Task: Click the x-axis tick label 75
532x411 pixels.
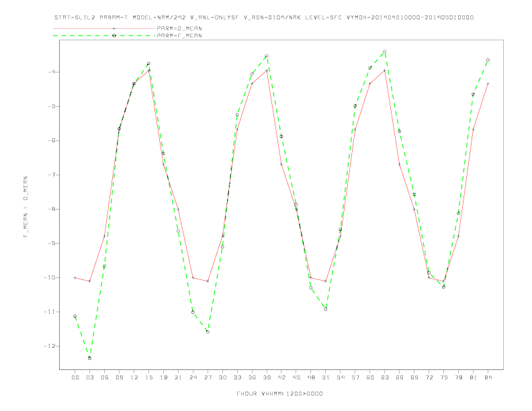Action: (x=444, y=377)
